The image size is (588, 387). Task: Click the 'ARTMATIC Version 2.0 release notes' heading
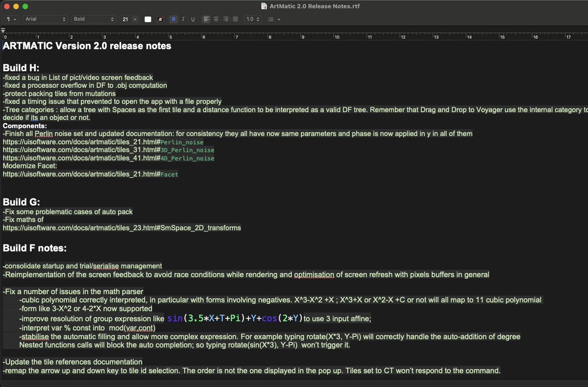tap(87, 46)
